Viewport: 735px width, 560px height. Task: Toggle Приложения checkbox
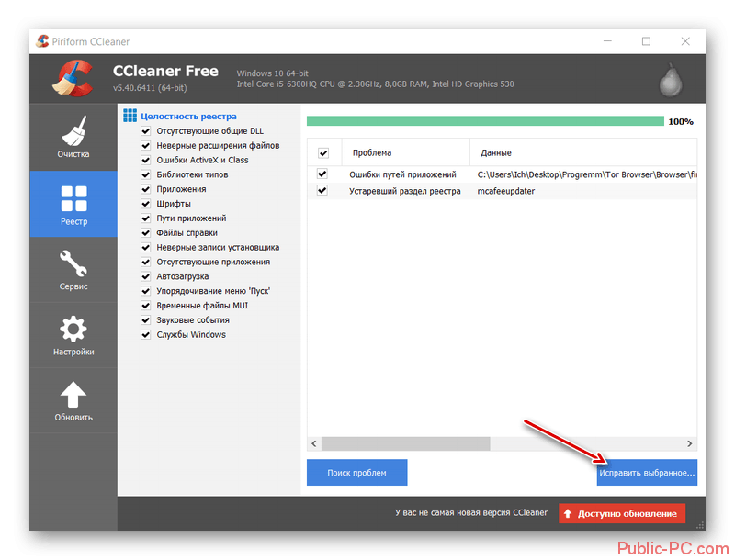point(146,189)
